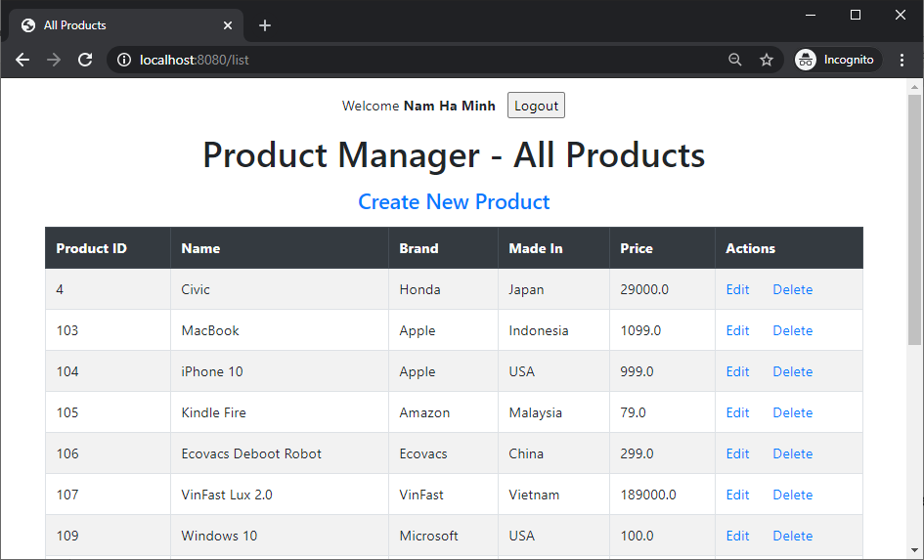
Task: Delete the Kindle Fire product
Action: (793, 412)
